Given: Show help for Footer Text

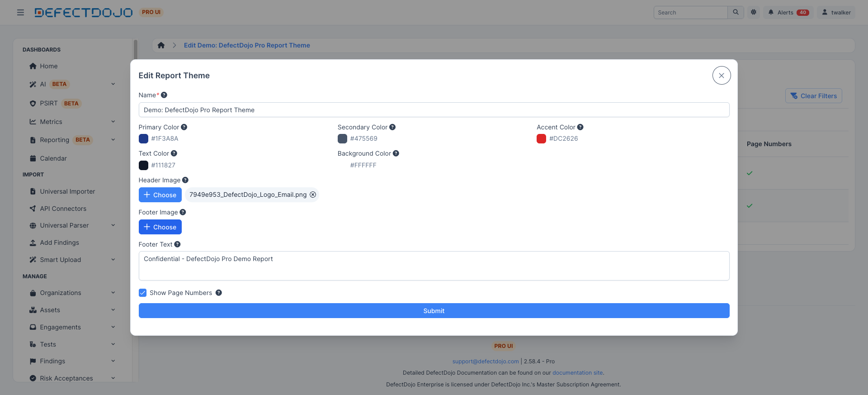Looking at the screenshot, I should pyautogui.click(x=177, y=244).
